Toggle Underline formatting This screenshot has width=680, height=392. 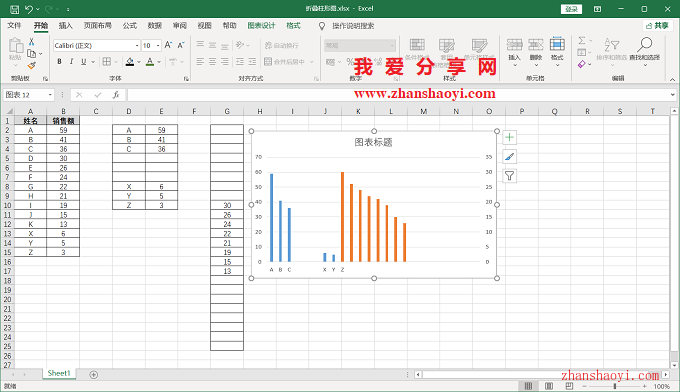coord(83,62)
